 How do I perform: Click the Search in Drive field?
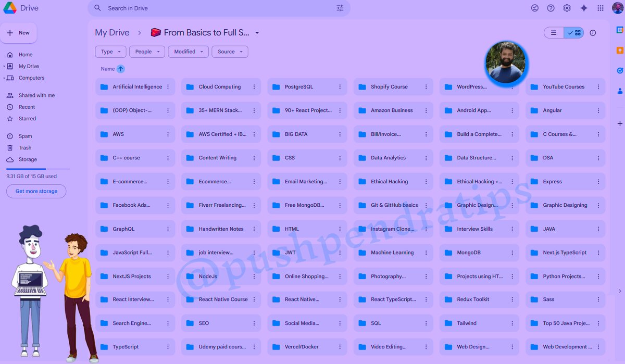219,8
